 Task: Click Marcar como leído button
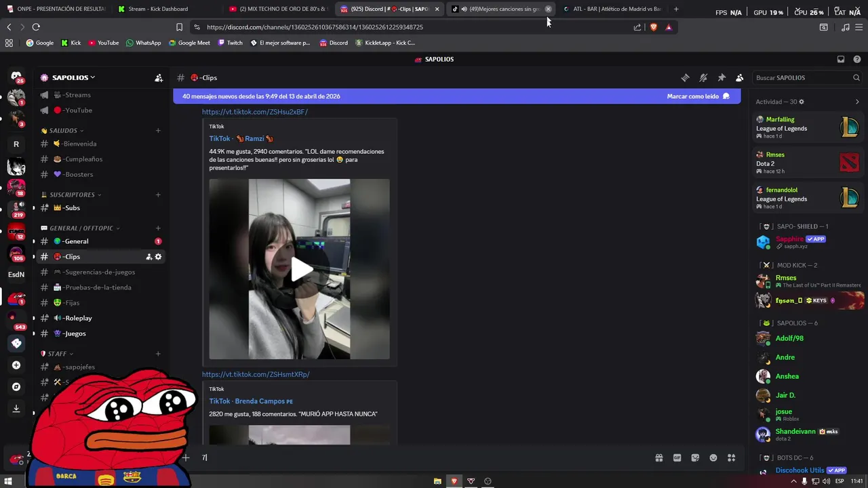click(x=698, y=96)
